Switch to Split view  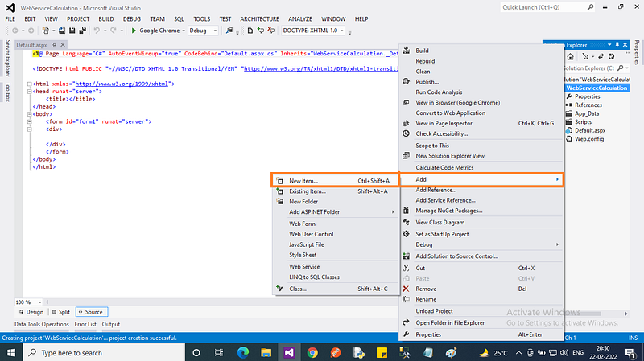[61, 312]
